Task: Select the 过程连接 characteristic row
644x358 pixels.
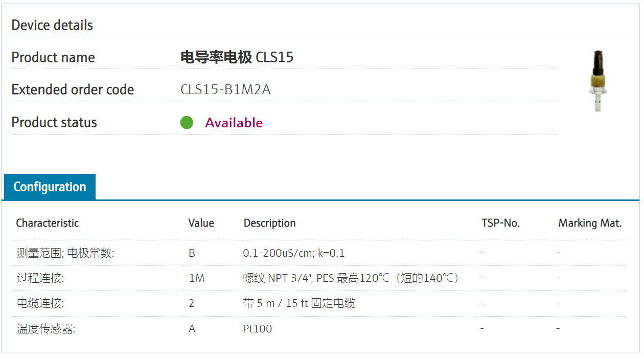Action: coord(41,278)
